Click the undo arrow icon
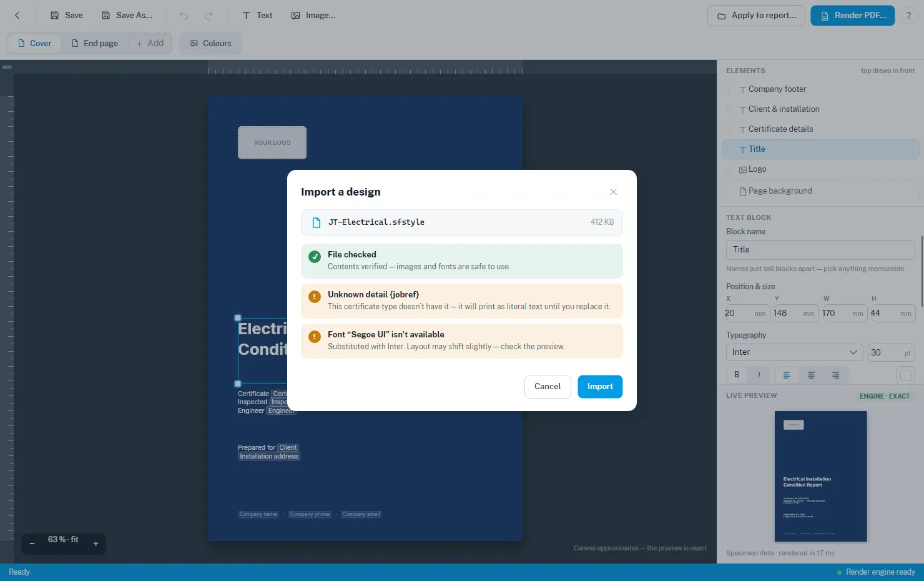 (x=184, y=16)
